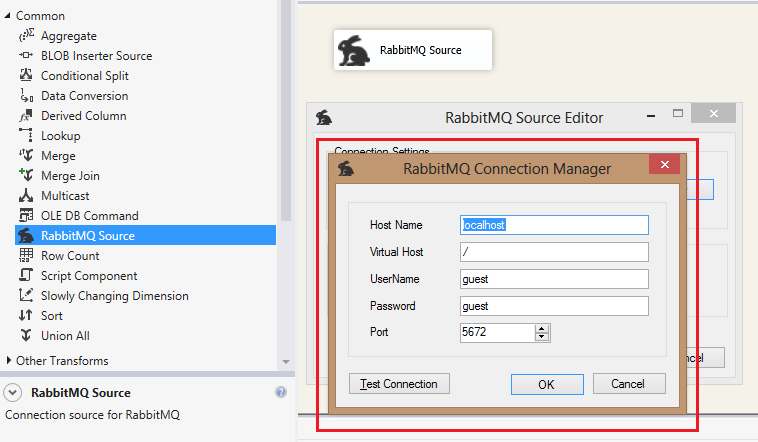The image size is (758, 442).
Task: Increase the Port value with up arrow
Action: tap(542, 328)
